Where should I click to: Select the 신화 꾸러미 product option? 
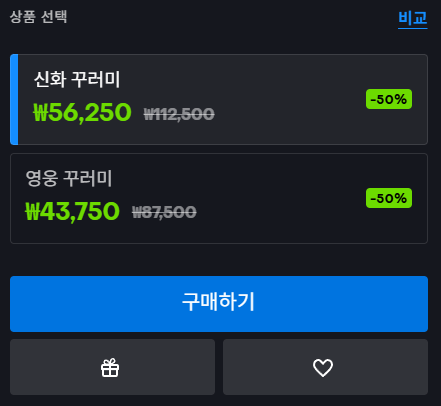[219, 99]
